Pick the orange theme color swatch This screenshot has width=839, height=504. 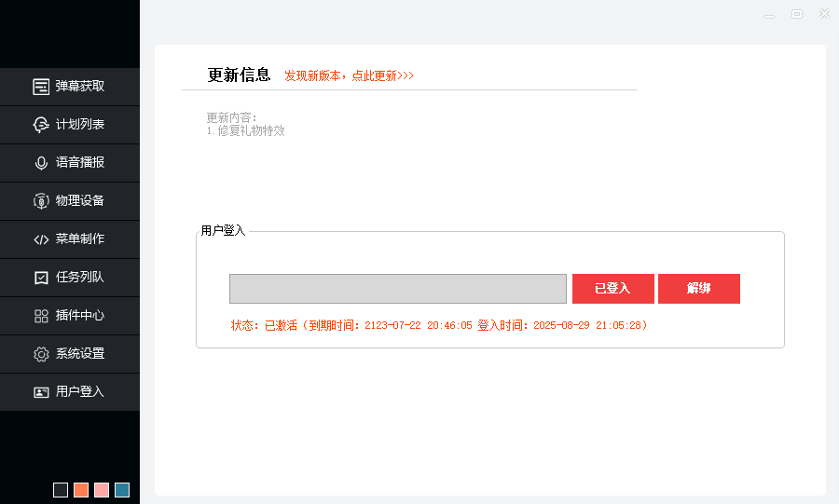point(81,490)
